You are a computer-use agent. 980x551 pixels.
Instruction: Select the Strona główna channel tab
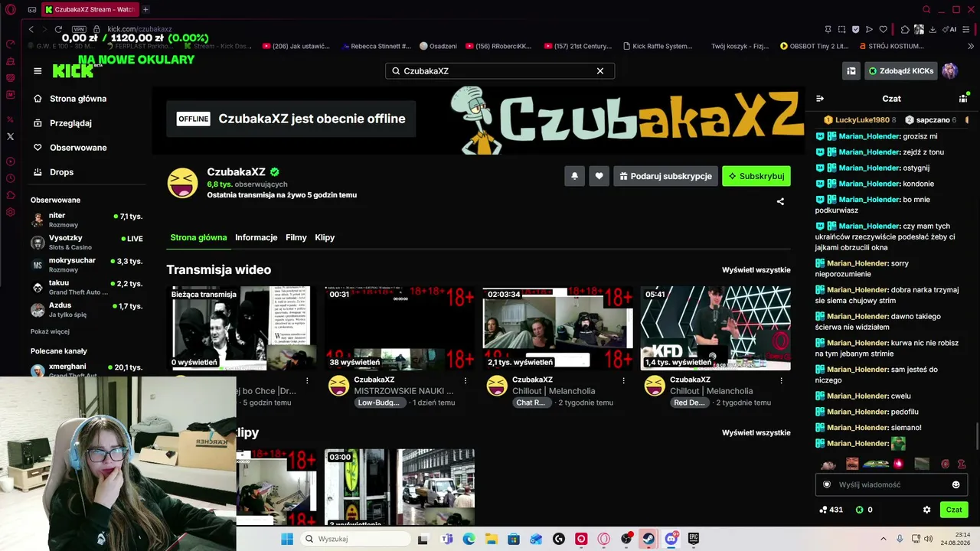click(198, 237)
